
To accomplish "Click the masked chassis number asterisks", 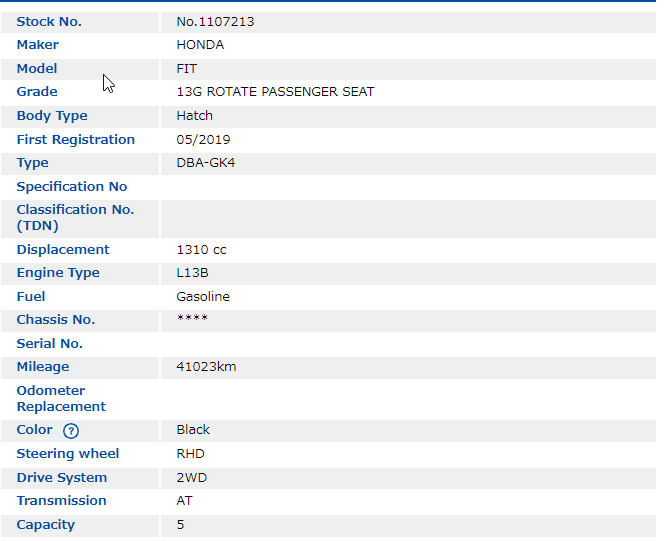I will (192, 320).
